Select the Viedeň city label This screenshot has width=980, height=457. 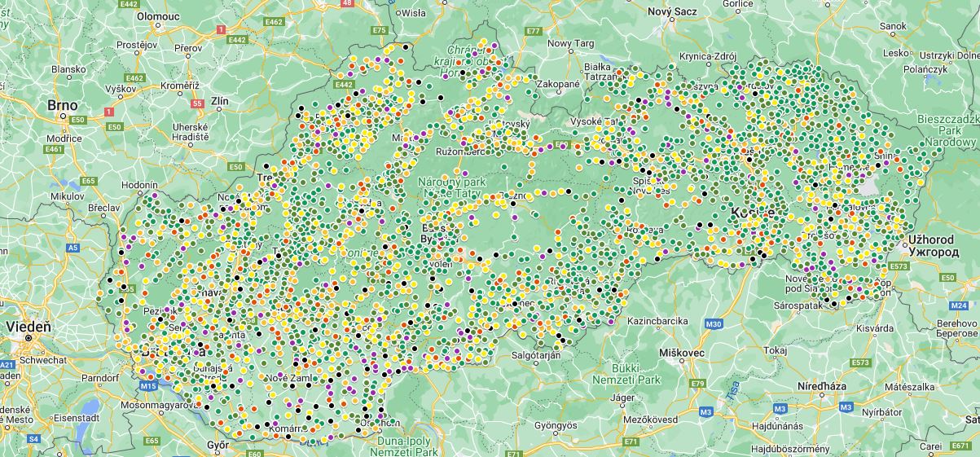[29, 327]
